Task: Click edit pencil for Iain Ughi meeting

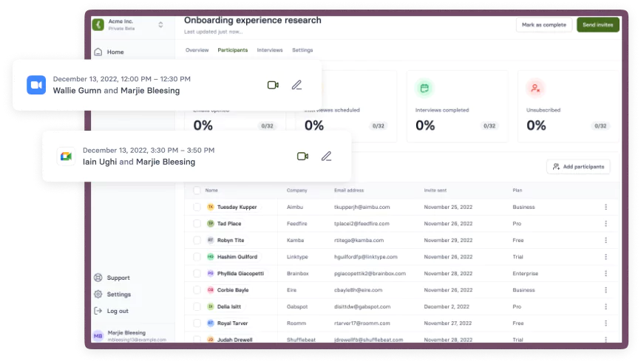Action: (326, 156)
